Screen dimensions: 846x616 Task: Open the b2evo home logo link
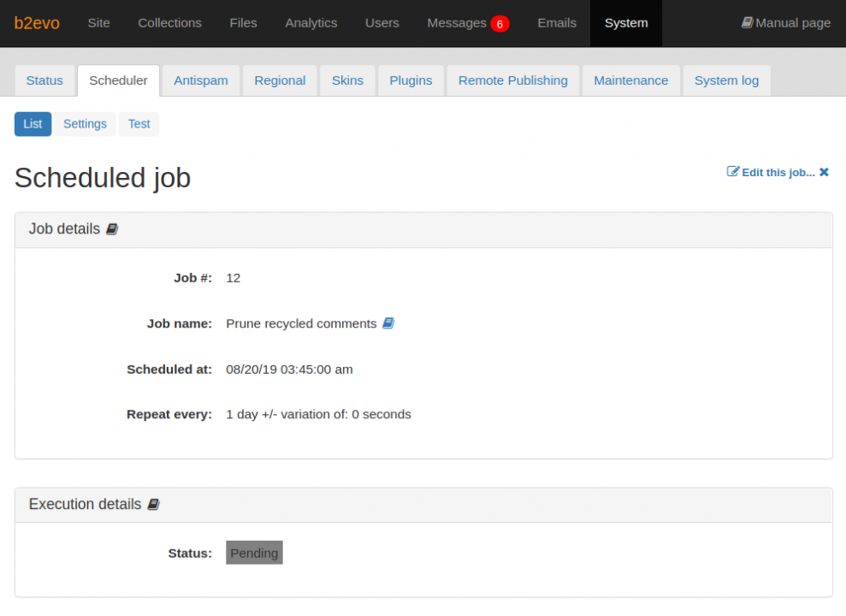click(x=37, y=23)
